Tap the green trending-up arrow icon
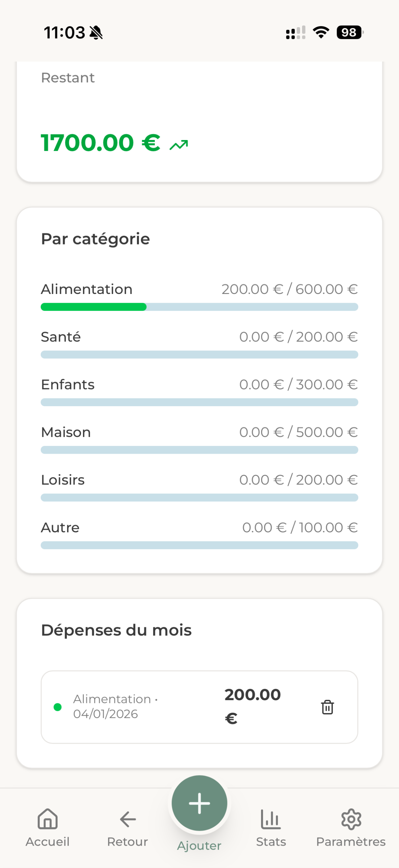Screen dimensions: 399x868 [x=179, y=145]
